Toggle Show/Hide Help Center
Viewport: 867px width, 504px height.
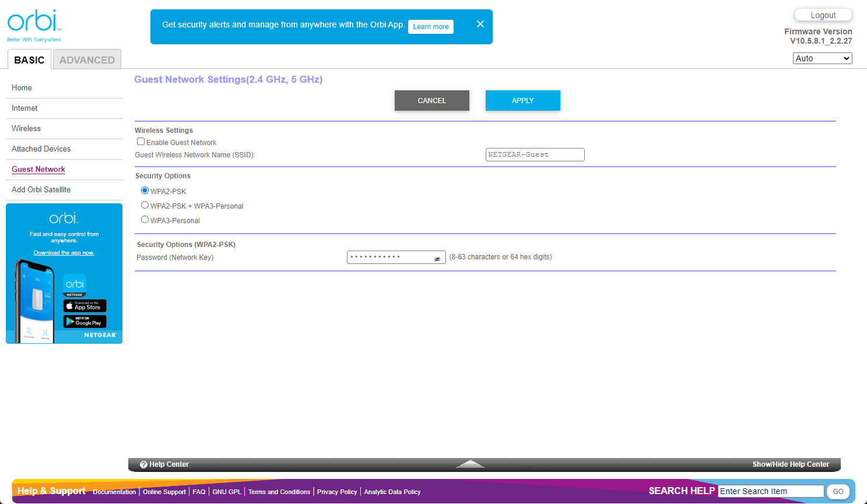tap(790, 464)
